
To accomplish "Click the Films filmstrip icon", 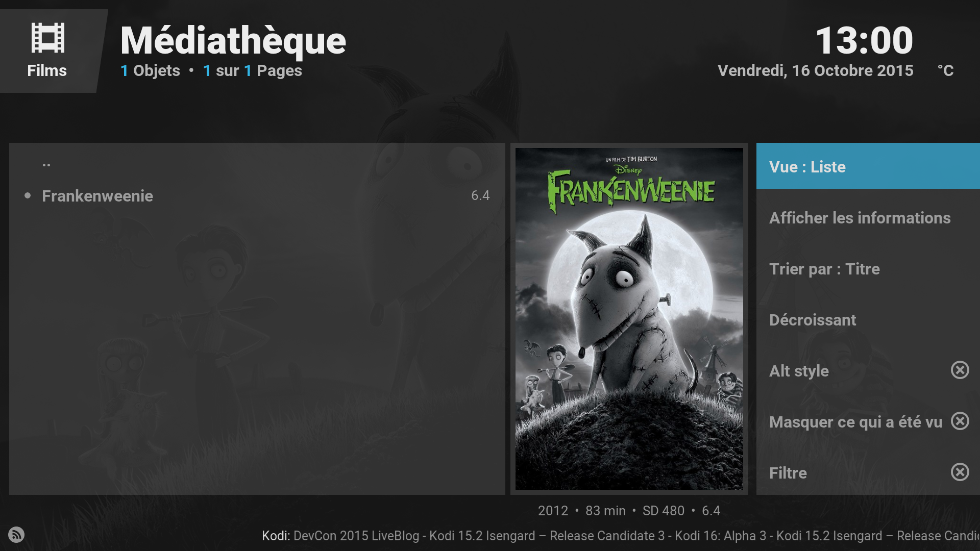I will pyautogui.click(x=47, y=38).
